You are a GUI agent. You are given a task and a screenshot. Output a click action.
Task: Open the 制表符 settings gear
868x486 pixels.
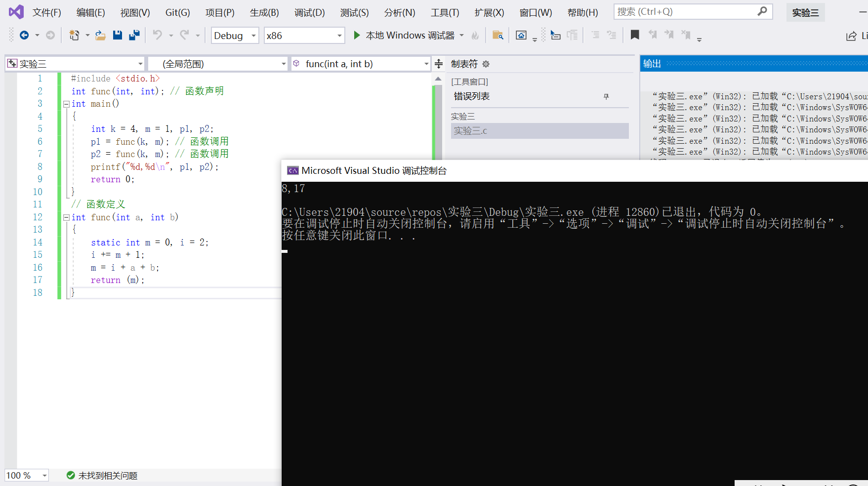point(486,64)
